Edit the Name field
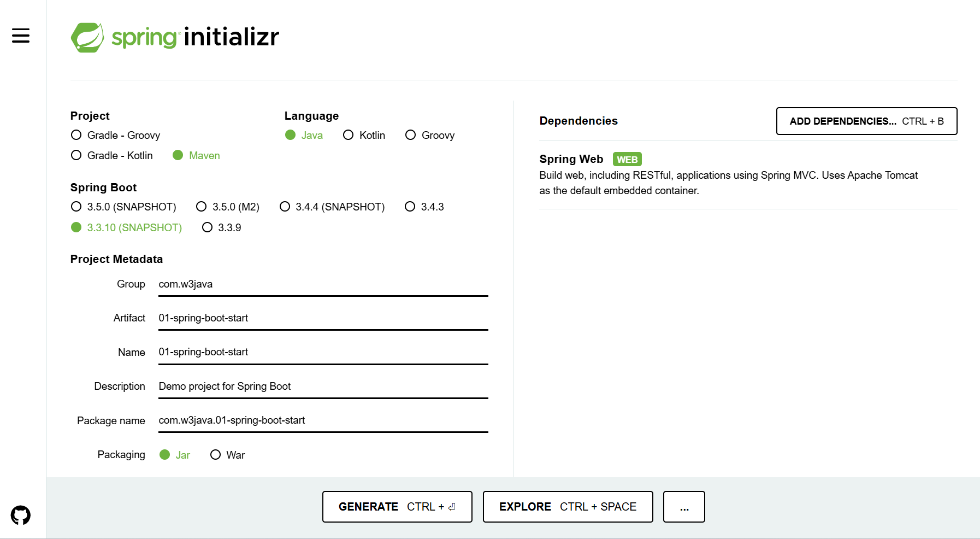This screenshot has width=980, height=539. pos(323,352)
